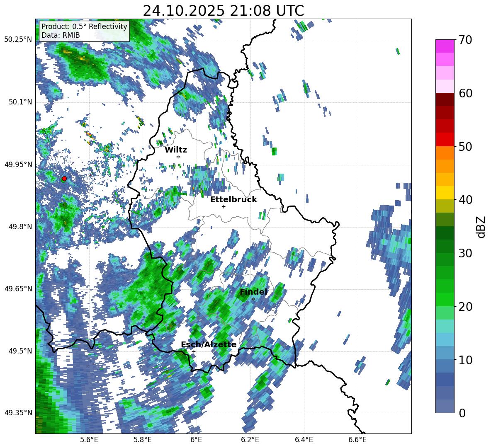Click the 5.8°E longitude label
The width and height of the screenshot is (491, 448).
tap(143, 440)
